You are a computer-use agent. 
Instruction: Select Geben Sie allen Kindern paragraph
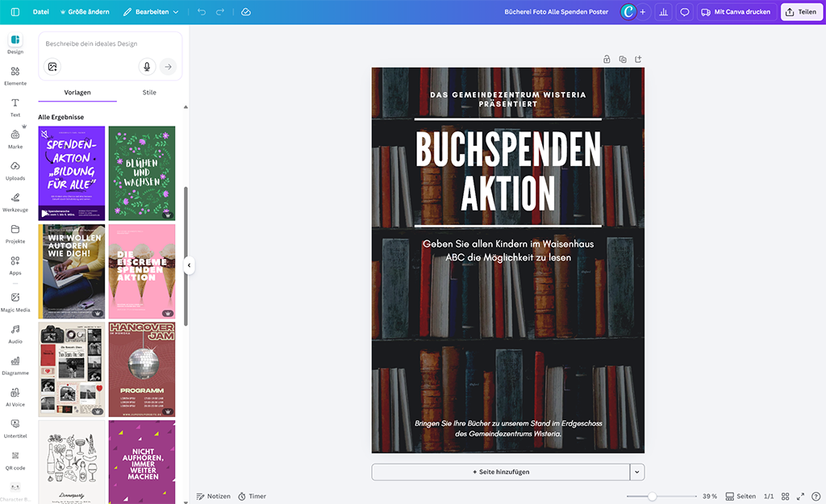pyautogui.click(x=508, y=251)
